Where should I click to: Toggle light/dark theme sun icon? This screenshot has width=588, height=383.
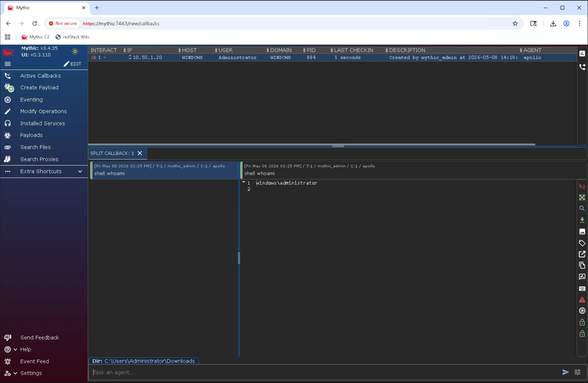(75, 52)
